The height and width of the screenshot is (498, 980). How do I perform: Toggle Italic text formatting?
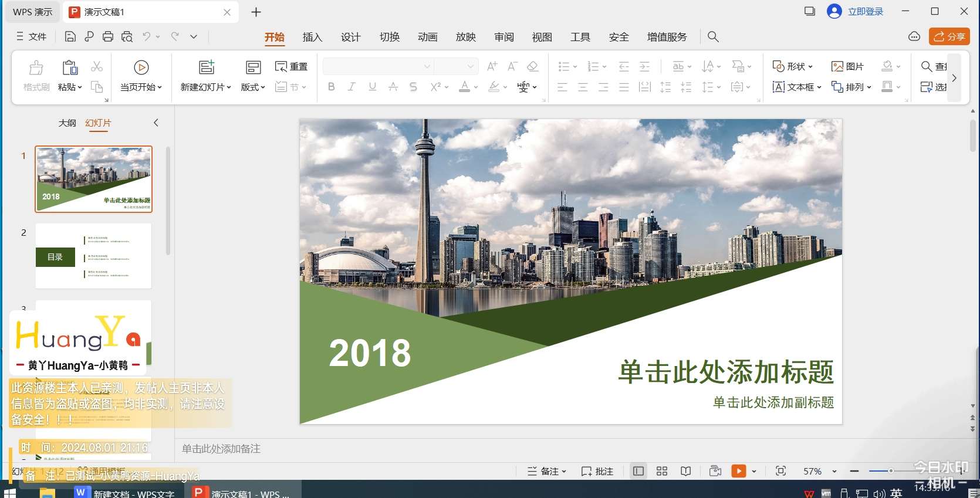click(x=352, y=87)
